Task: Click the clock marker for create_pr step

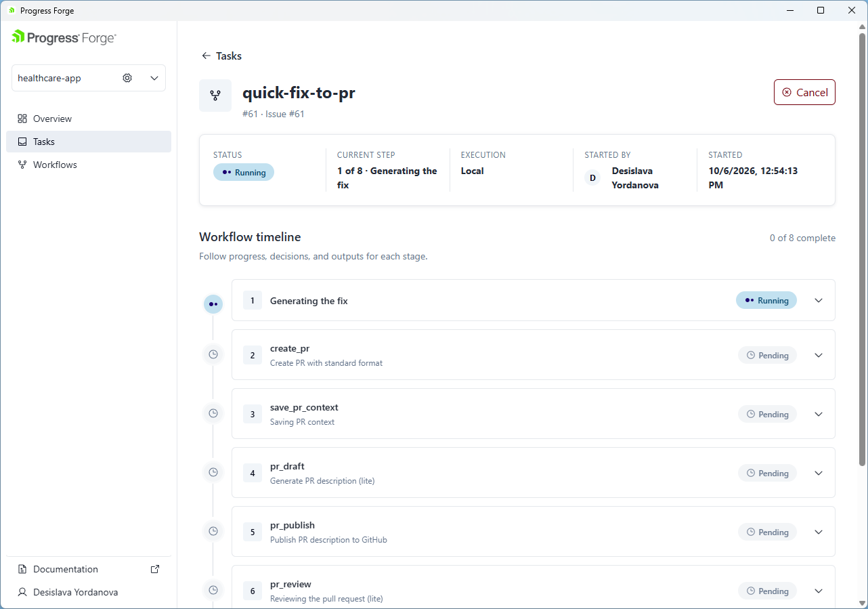Action: click(213, 354)
